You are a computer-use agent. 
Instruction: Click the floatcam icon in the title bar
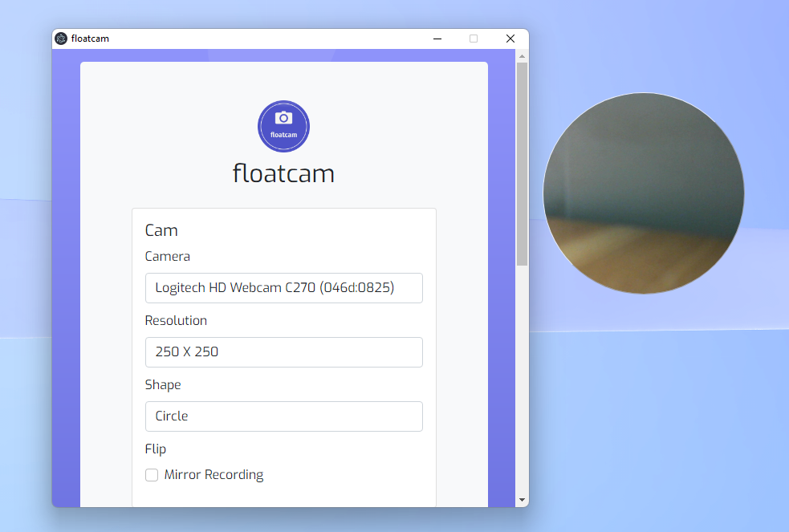(x=60, y=38)
